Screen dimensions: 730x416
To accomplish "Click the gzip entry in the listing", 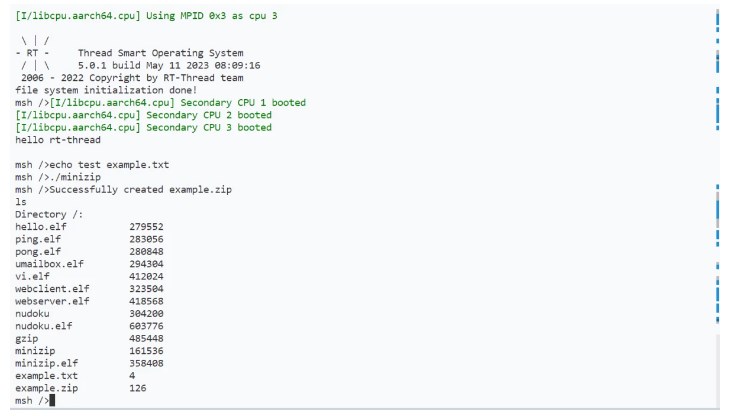I will point(26,338).
